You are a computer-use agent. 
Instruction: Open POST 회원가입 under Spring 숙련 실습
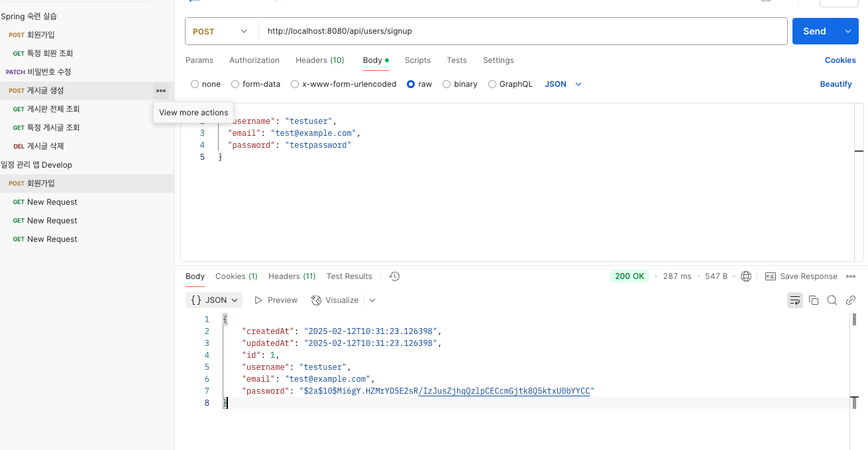87,34
